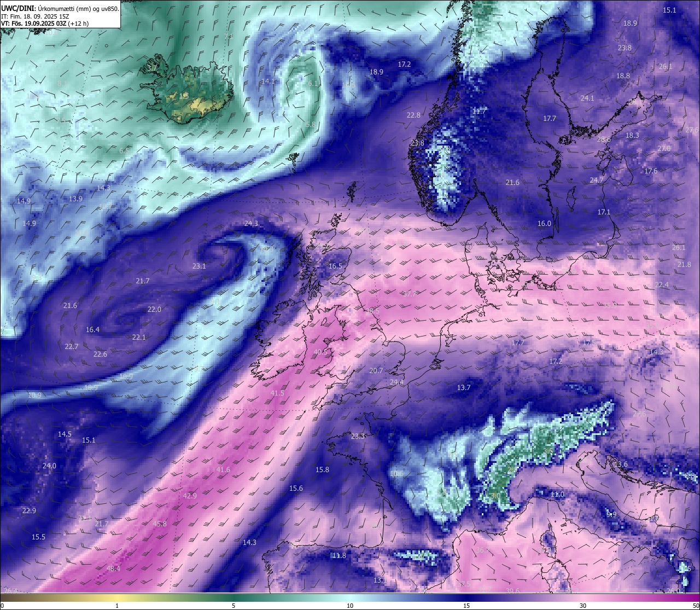Click the 13.9 value southwest of Iceland

click(75, 199)
